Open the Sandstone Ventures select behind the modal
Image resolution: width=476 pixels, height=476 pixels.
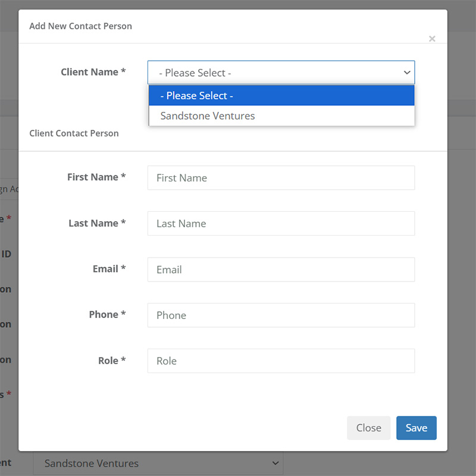point(158,463)
